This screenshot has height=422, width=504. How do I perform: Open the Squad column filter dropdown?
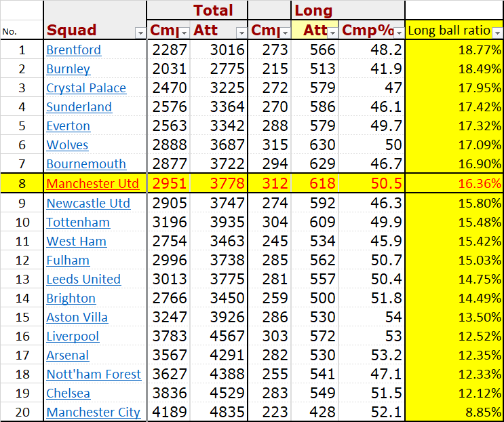pyautogui.click(x=140, y=32)
